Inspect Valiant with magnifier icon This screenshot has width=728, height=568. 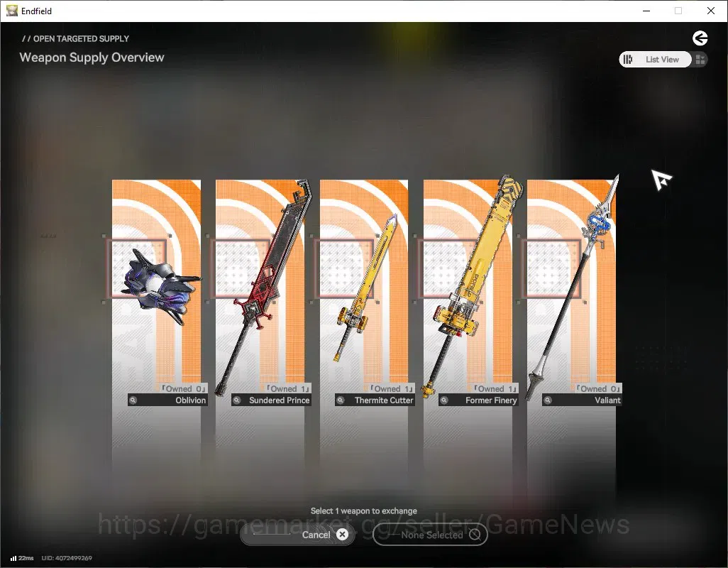point(548,400)
